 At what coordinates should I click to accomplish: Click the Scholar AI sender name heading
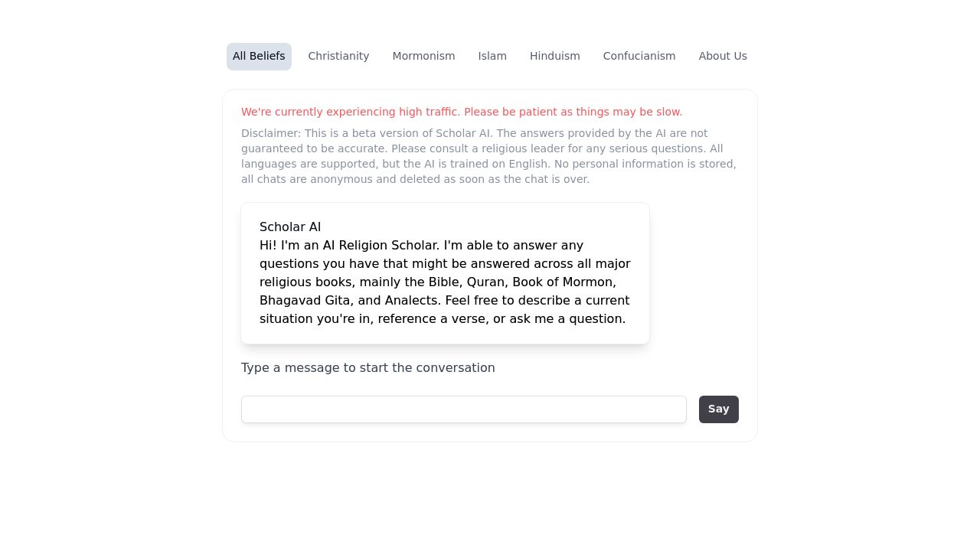[290, 227]
